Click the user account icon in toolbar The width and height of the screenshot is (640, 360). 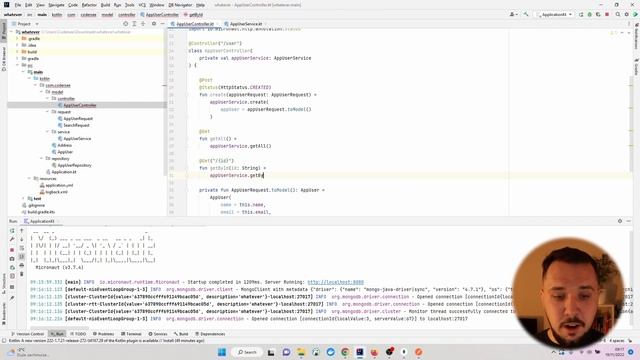(513, 14)
